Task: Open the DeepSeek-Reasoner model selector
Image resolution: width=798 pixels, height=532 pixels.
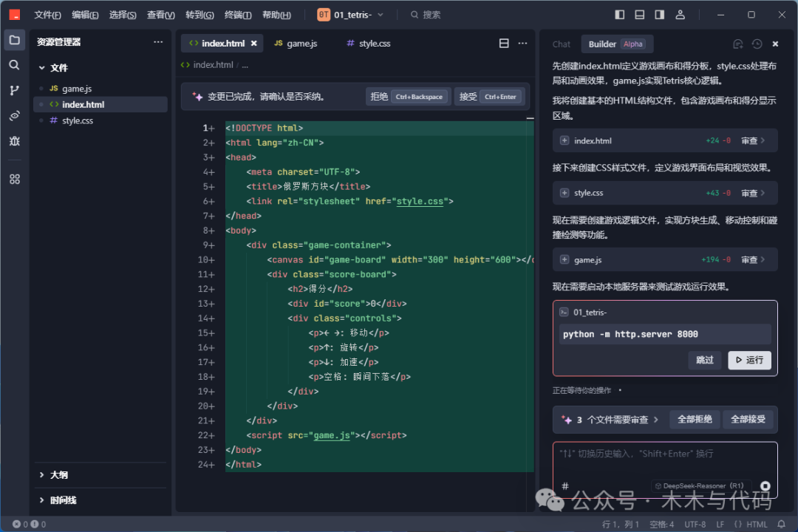Action: tap(699, 485)
